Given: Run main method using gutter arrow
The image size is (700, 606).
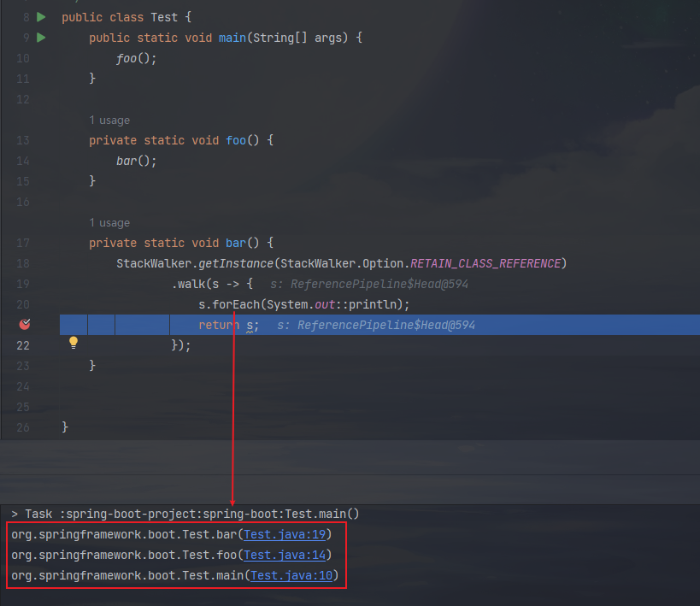Looking at the screenshot, I should [x=41, y=38].
